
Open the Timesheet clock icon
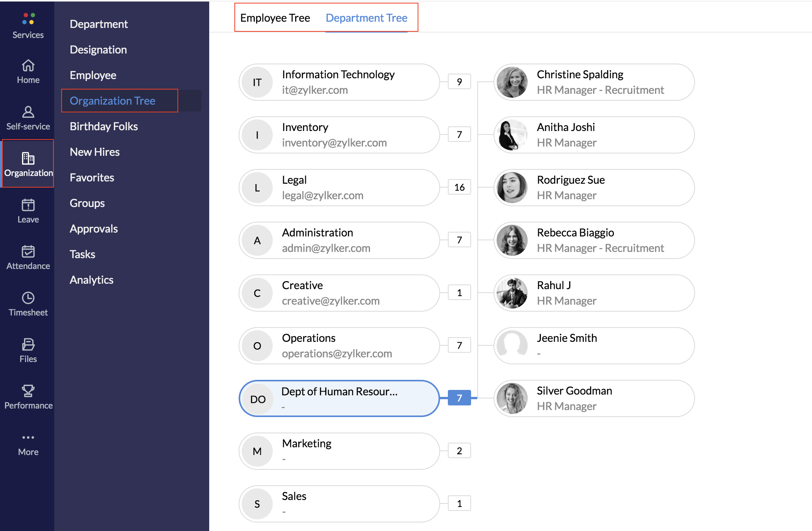tap(28, 298)
